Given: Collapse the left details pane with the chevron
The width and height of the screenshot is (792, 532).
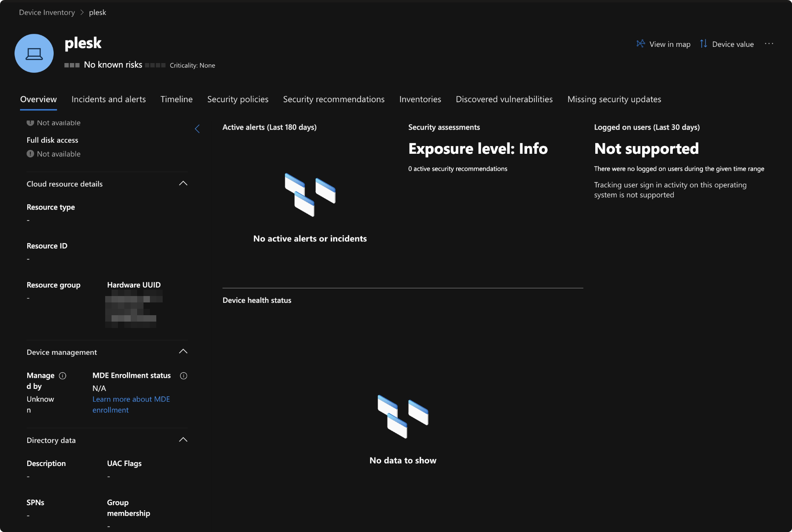Looking at the screenshot, I should pos(197,128).
